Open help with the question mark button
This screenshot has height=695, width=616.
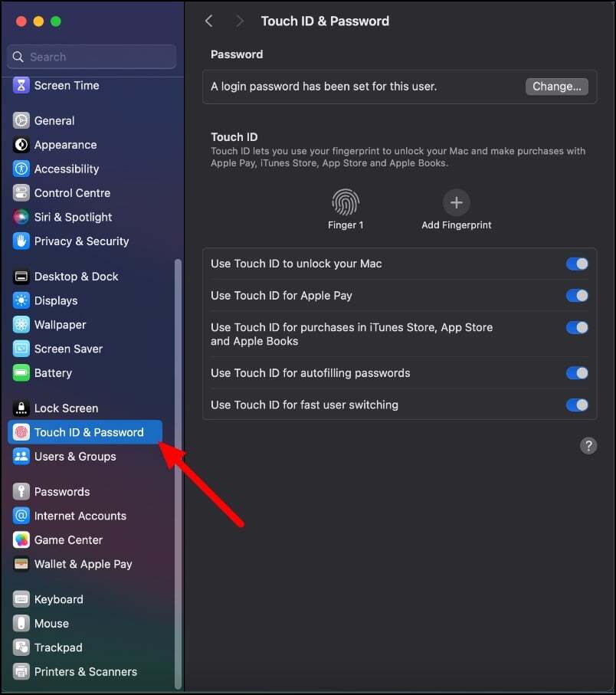click(588, 445)
